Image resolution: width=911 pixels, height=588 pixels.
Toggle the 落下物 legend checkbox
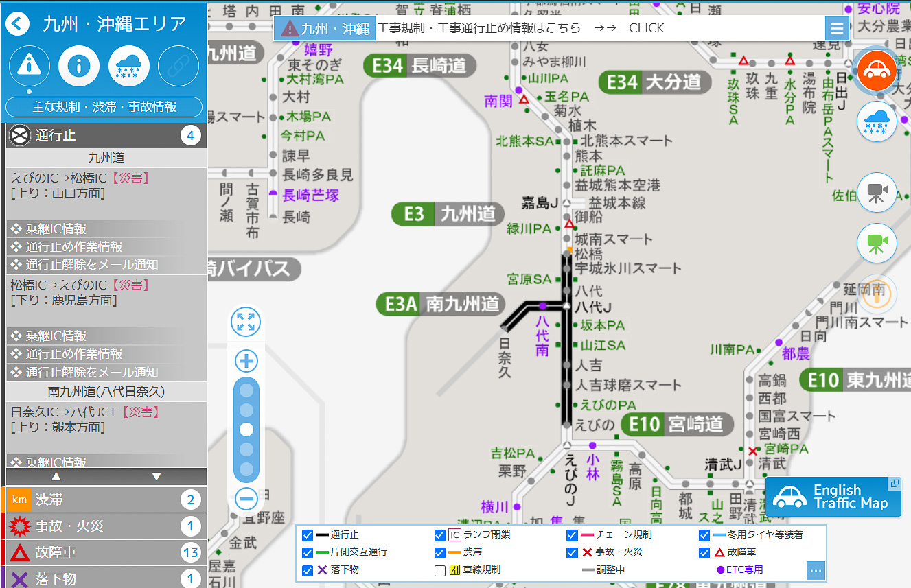(x=308, y=570)
